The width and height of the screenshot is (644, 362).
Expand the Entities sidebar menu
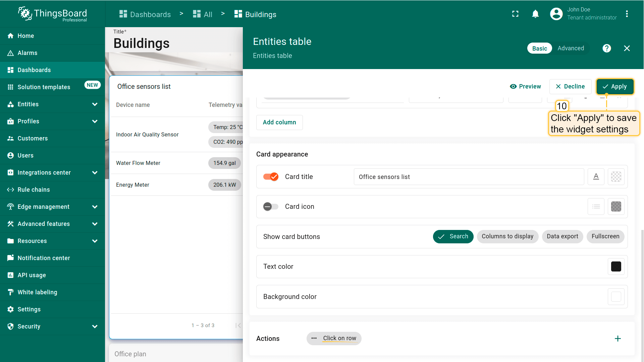coord(95,104)
